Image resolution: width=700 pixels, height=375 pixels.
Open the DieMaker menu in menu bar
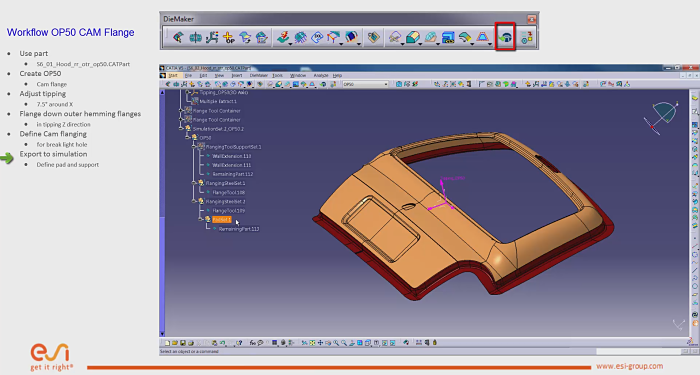[258, 75]
